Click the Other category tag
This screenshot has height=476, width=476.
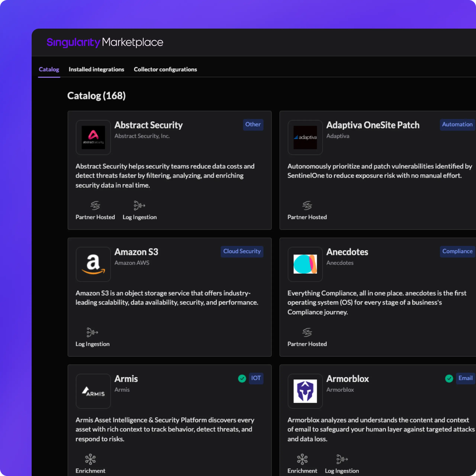[x=253, y=125]
